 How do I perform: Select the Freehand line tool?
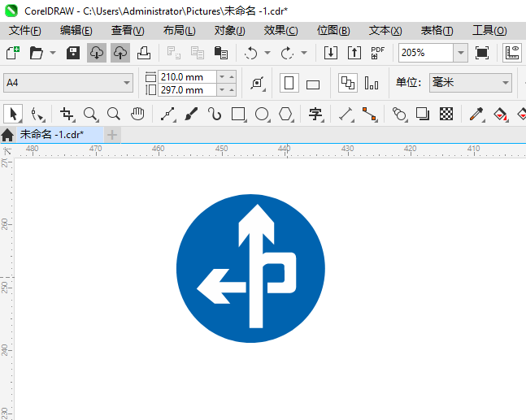tap(167, 115)
